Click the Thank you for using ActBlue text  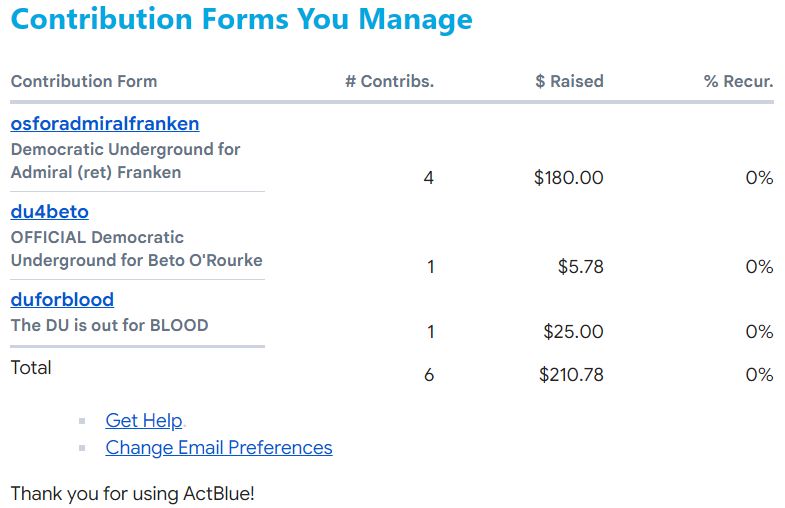click(133, 494)
